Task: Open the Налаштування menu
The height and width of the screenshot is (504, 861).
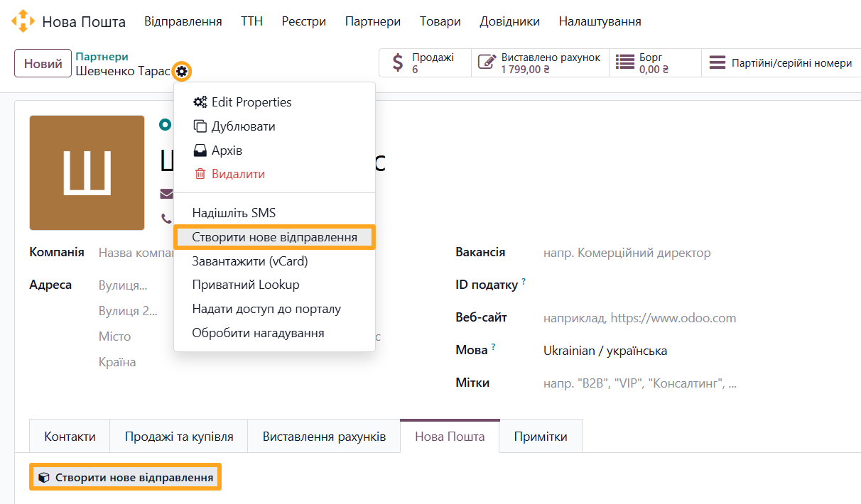Action: click(x=600, y=21)
